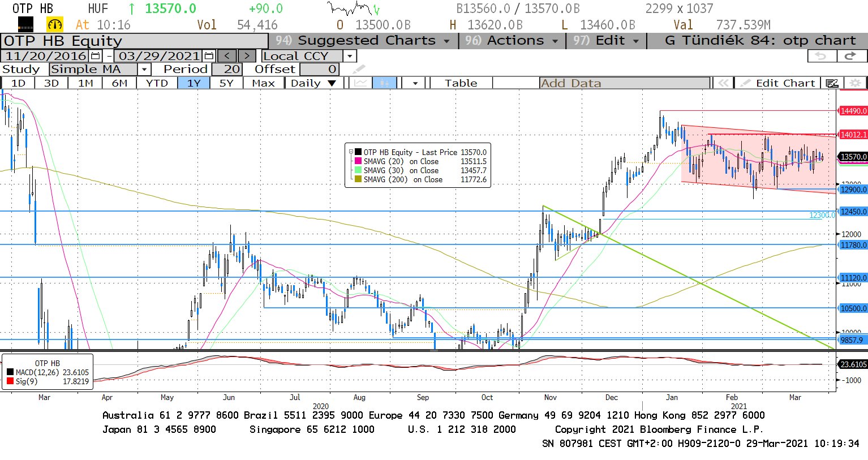Select the candlestick chart type icon
Viewport: 868px width, 460px height.
[384, 83]
